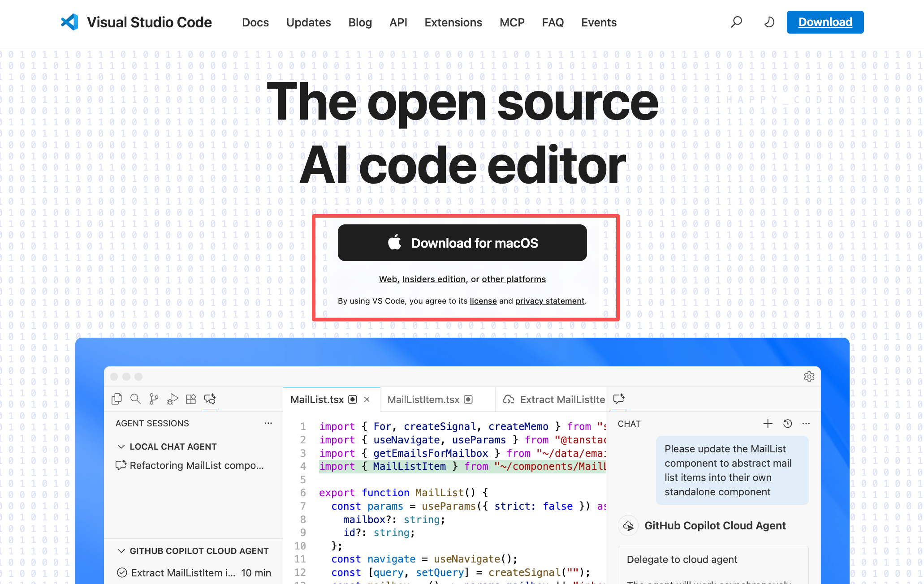Open the Insiders edition link
The width and height of the screenshot is (924, 584).
click(x=433, y=279)
